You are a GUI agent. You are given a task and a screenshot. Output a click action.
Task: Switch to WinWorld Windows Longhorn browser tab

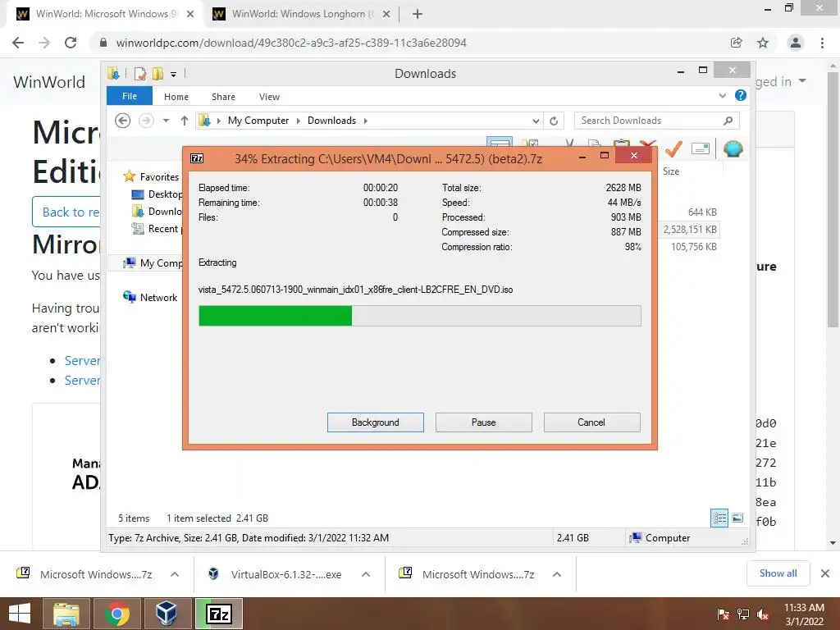[x=302, y=14]
